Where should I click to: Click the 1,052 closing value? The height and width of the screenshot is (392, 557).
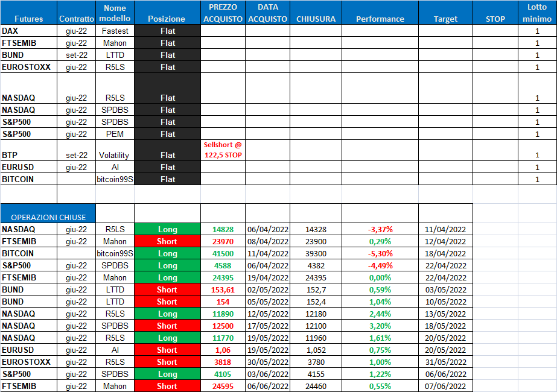(316, 350)
